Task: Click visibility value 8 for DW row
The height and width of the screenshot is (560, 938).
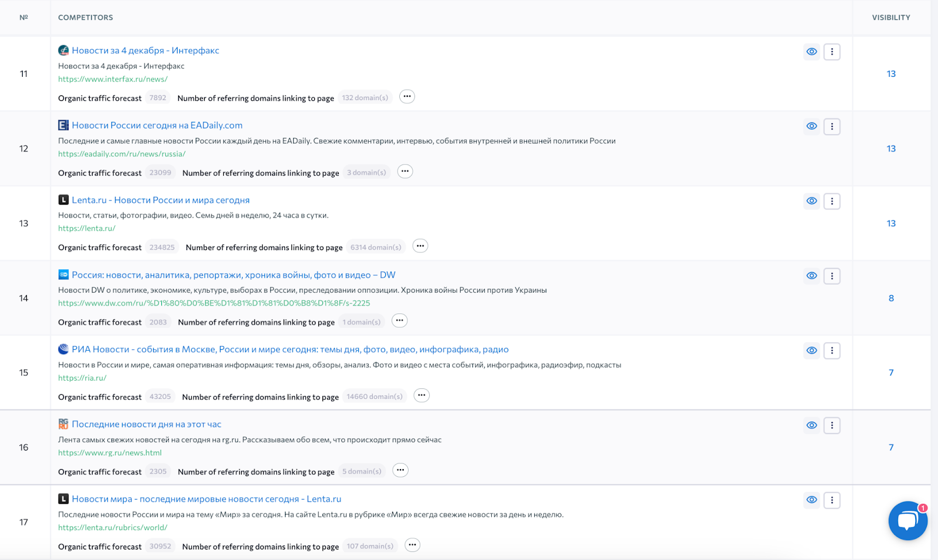Action: click(x=891, y=298)
